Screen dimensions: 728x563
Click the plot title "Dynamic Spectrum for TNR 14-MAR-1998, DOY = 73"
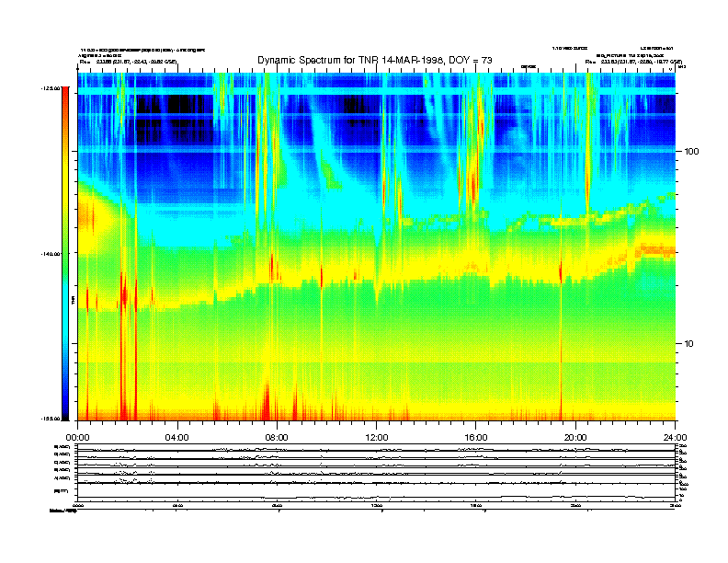click(375, 60)
